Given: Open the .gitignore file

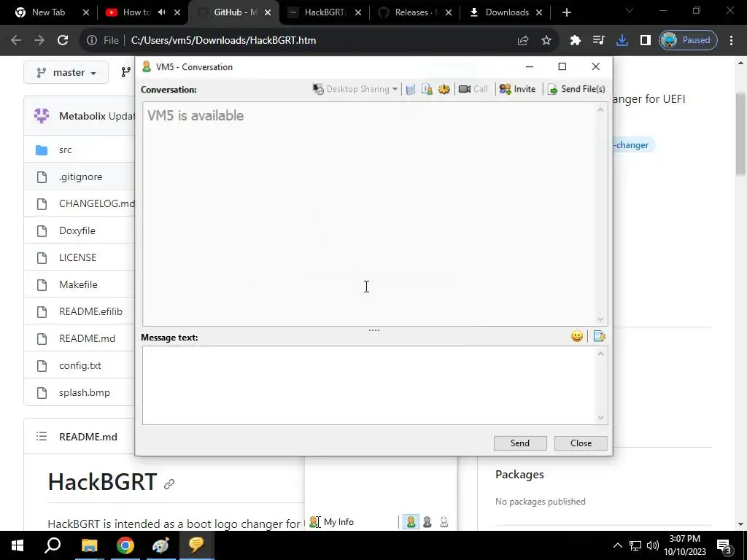Looking at the screenshot, I should [x=80, y=176].
